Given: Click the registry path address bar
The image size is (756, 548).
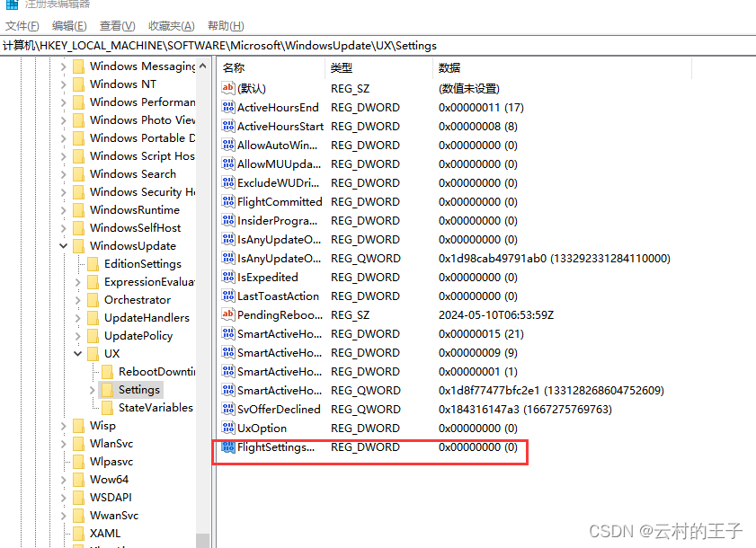Looking at the screenshot, I should pos(378,46).
